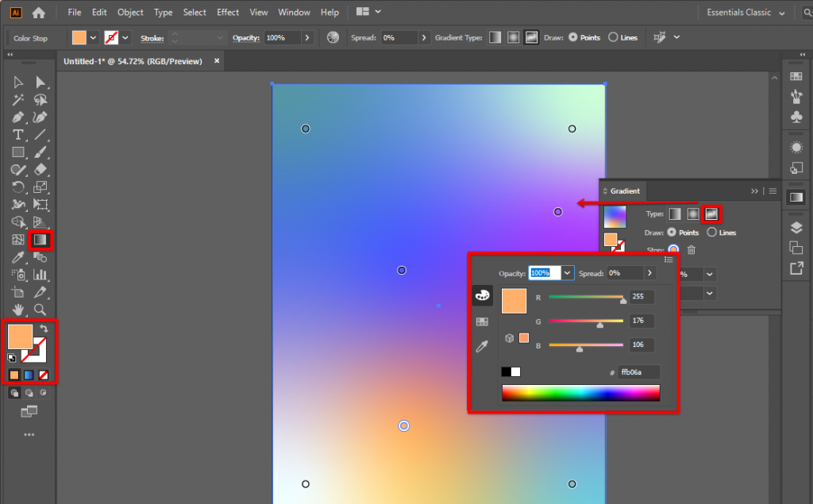Expand the Spread value dropdown in the stop editor
The height and width of the screenshot is (504, 813).
[650, 273]
